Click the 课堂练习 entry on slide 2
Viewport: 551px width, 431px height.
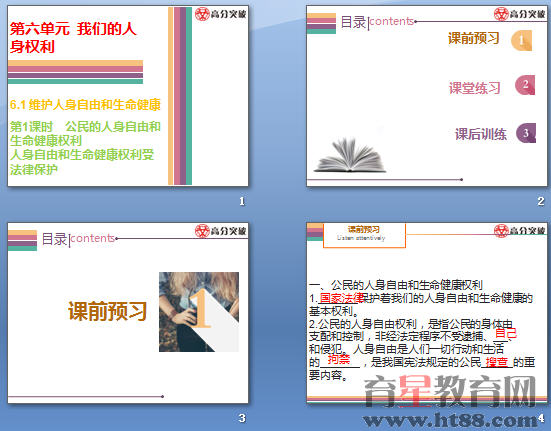(474, 88)
